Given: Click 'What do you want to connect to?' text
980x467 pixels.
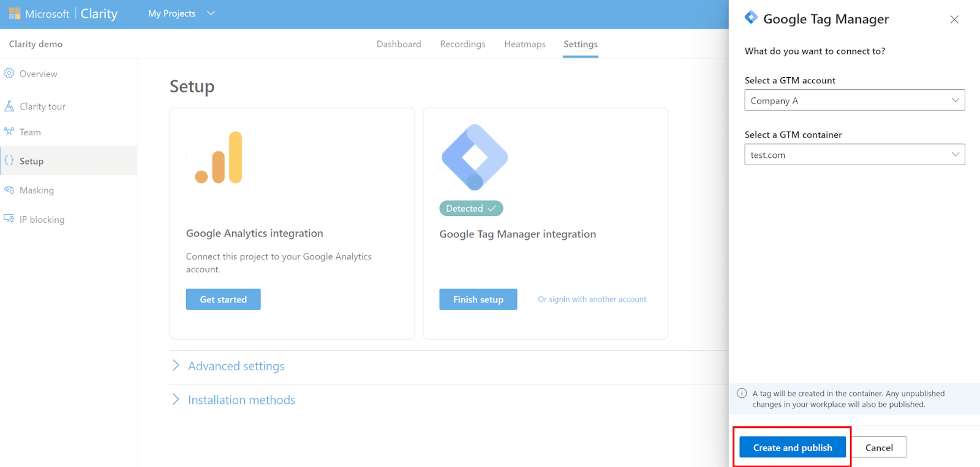Looking at the screenshot, I should (815, 51).
